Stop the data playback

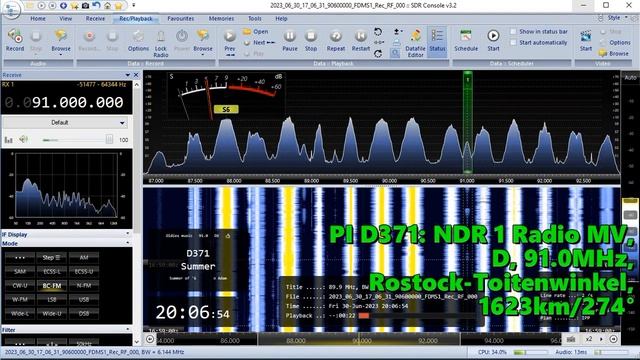click(x=311, y=40)
